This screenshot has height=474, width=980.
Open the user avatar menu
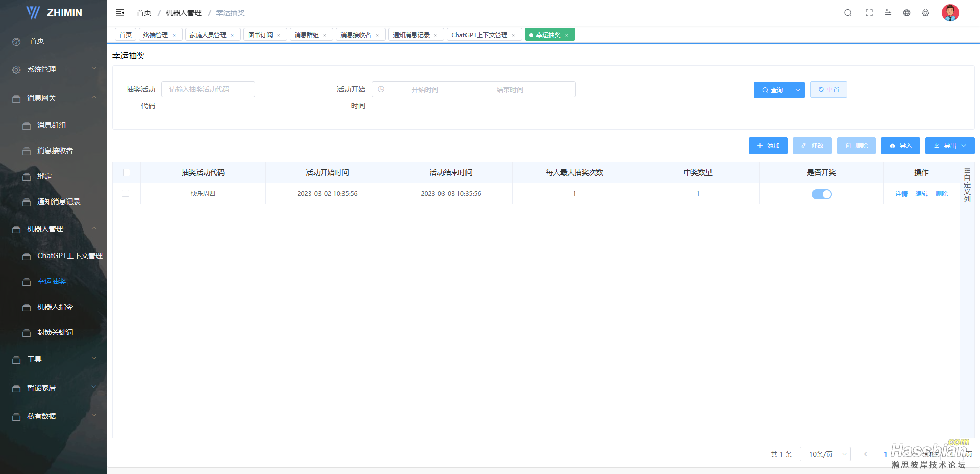pyautogui.click(x=950, y=13)
